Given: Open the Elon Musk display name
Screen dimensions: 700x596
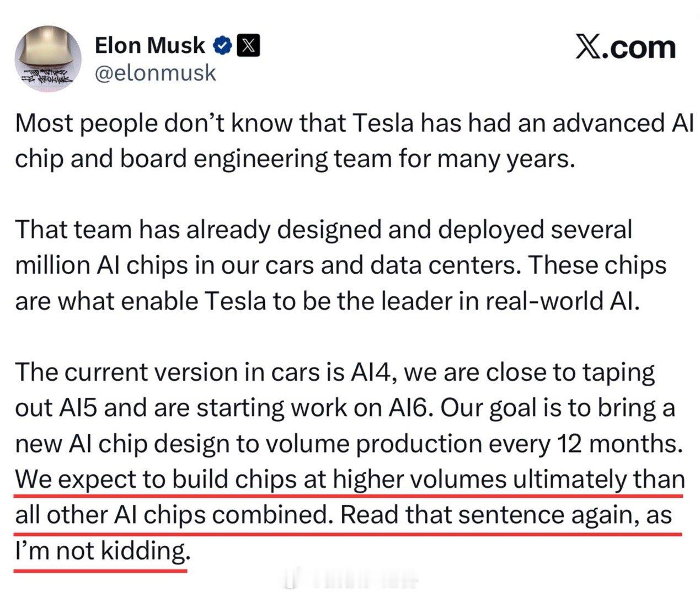Looking at the screenshot, I should pyautogui.click(x=150, y=46).
